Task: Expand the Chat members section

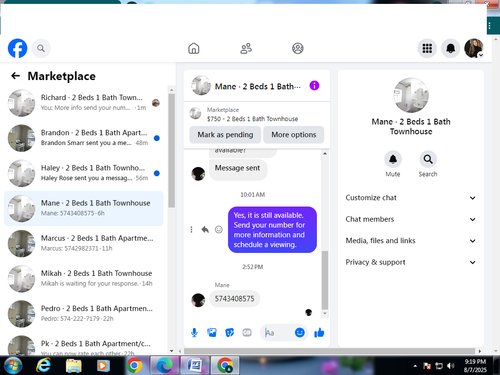Action: [x=411, y=219]
